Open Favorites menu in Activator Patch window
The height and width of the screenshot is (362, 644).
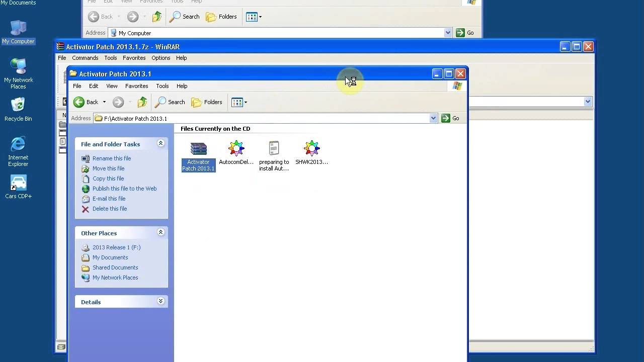[136, 86]
